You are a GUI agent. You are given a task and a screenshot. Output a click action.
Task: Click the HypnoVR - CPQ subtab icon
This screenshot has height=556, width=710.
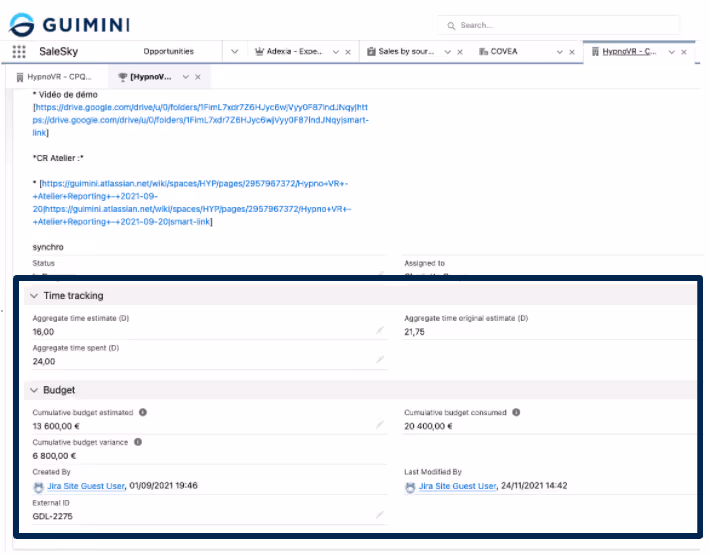[x=20, y=77]
